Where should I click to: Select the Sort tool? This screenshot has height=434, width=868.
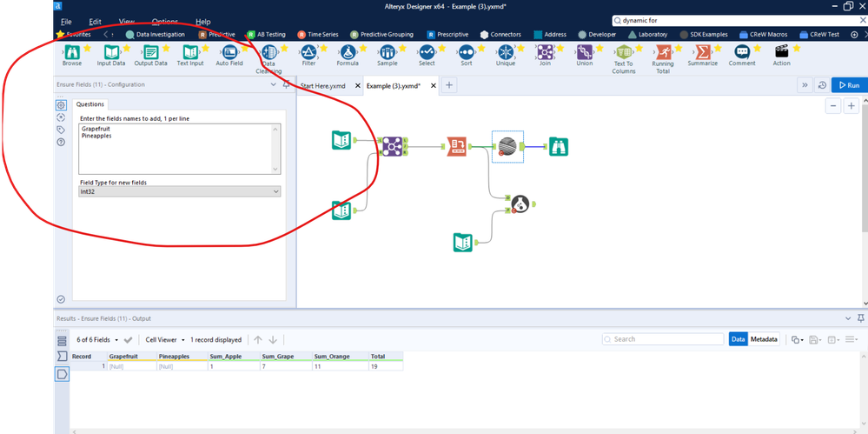tap(466, 53)
